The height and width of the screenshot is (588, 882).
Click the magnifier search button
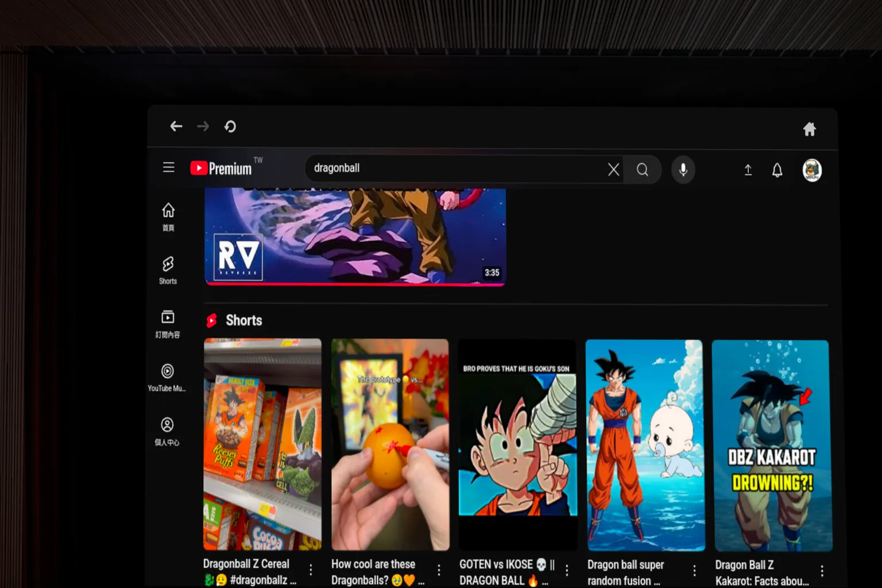pos(643,169)
